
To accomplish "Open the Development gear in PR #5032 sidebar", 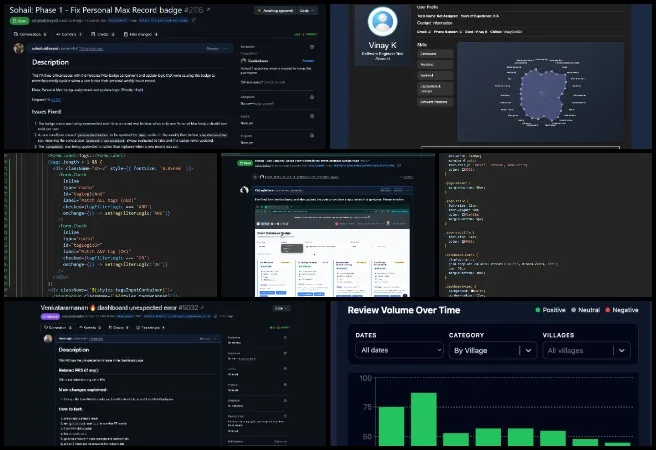I will pos(285,416).
